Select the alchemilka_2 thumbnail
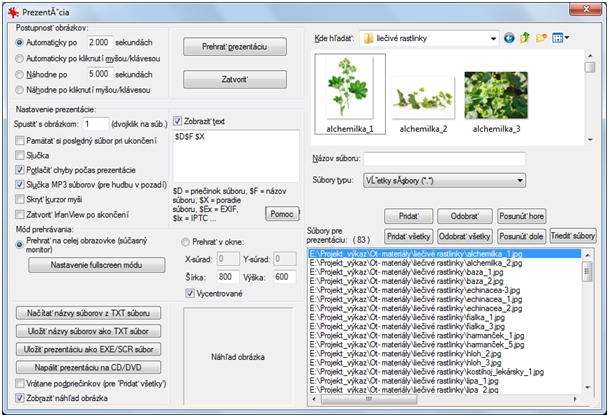The height and width of the screenshot is (417, 609). pyautogui.click(x=423, y=104)
